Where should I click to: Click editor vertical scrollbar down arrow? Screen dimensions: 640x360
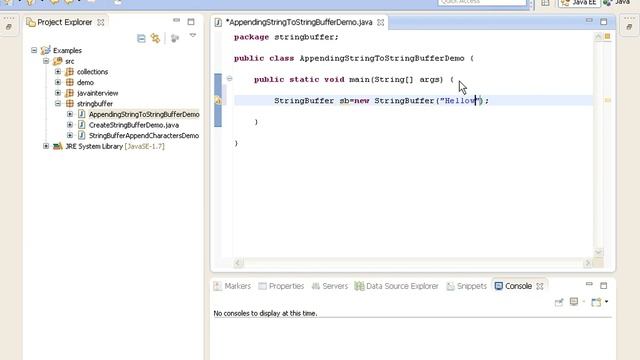coord(598,252)
